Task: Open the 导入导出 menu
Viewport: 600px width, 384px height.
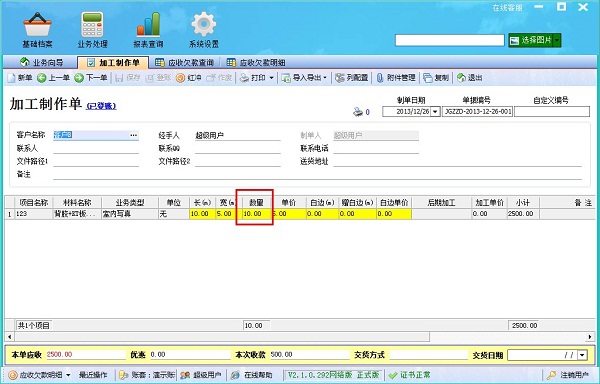Action: tap(304, 78)
